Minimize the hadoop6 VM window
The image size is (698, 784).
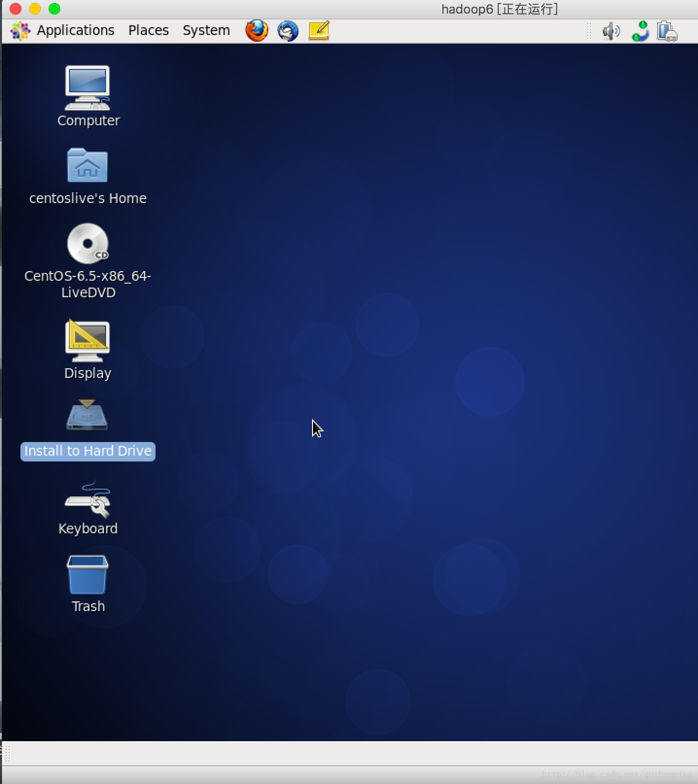(x=35, y=9)
